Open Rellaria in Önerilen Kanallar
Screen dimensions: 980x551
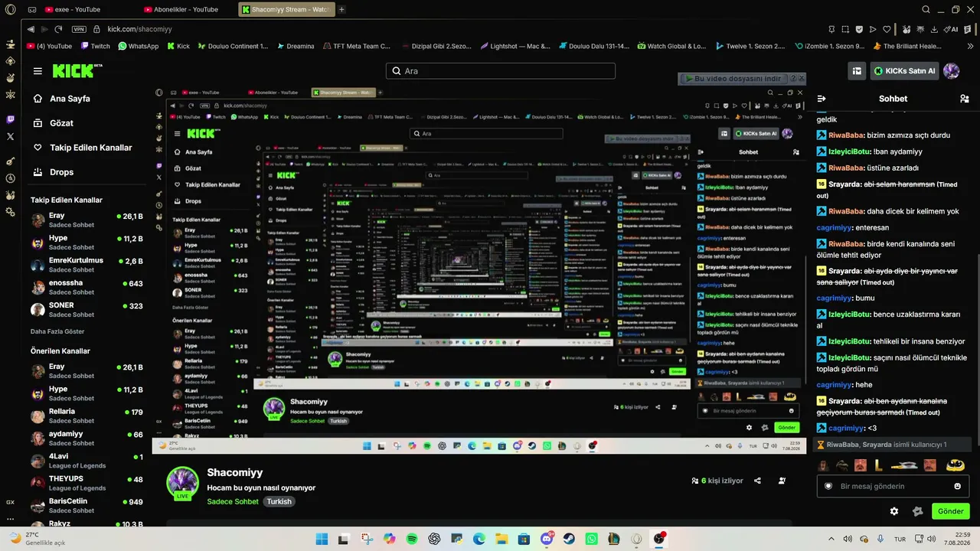click(x=87, y=416)
